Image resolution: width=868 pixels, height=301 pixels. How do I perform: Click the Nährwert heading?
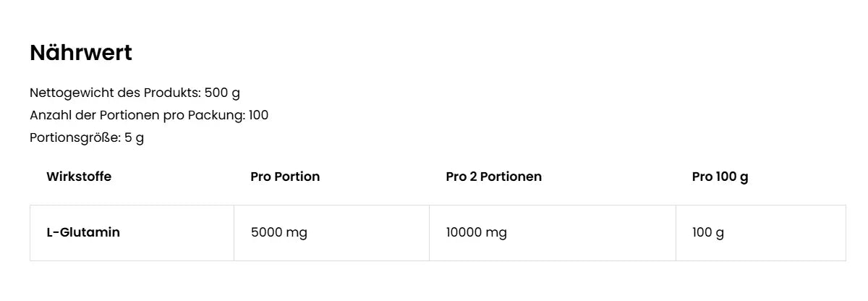click(x=80, y=53)
